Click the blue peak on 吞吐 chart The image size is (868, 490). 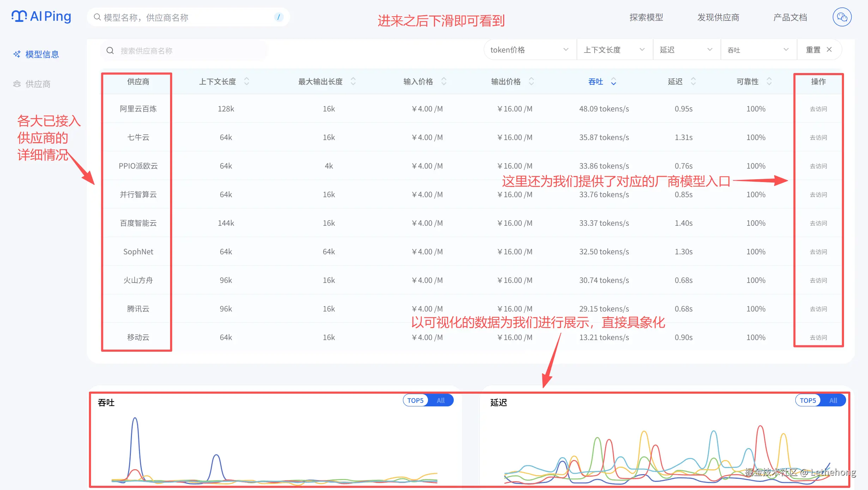[135, 419]
